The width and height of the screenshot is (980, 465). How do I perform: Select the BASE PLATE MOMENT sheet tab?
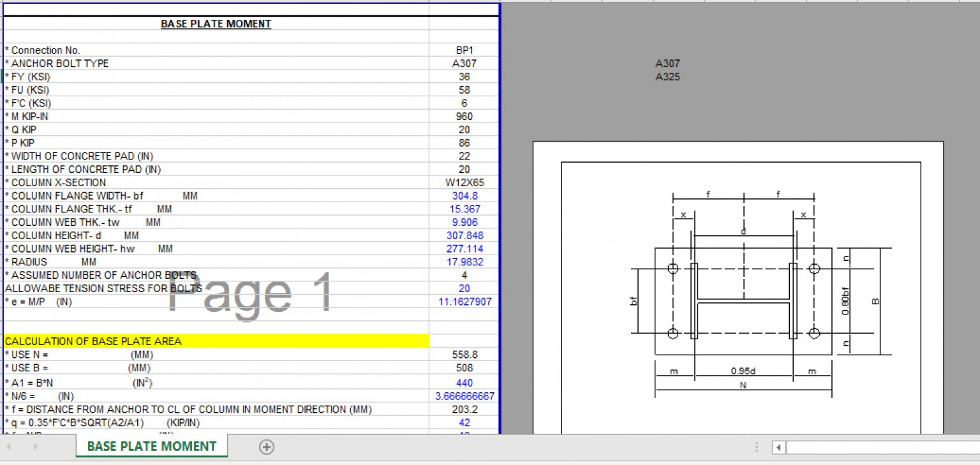coord(151,447)
